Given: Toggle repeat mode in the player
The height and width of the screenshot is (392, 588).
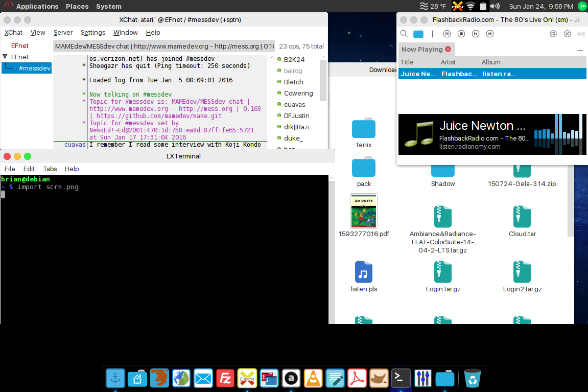Looking at the screenshot, I should coord(553,34).
